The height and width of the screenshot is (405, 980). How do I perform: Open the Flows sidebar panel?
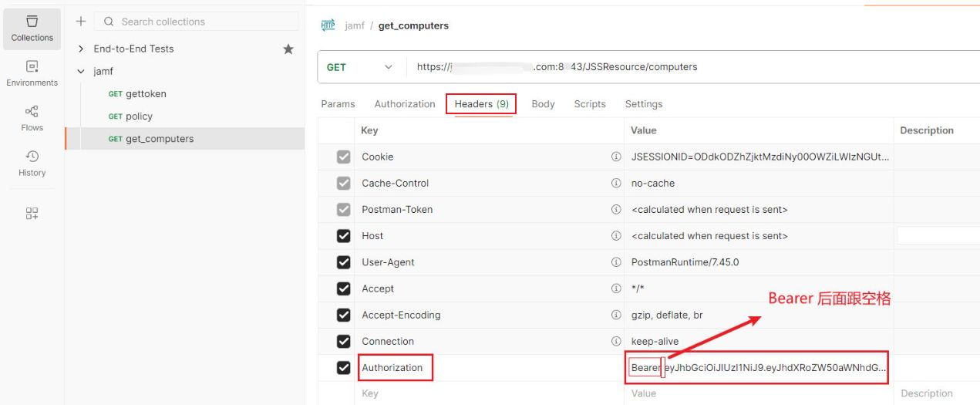[x=32, y=119]
